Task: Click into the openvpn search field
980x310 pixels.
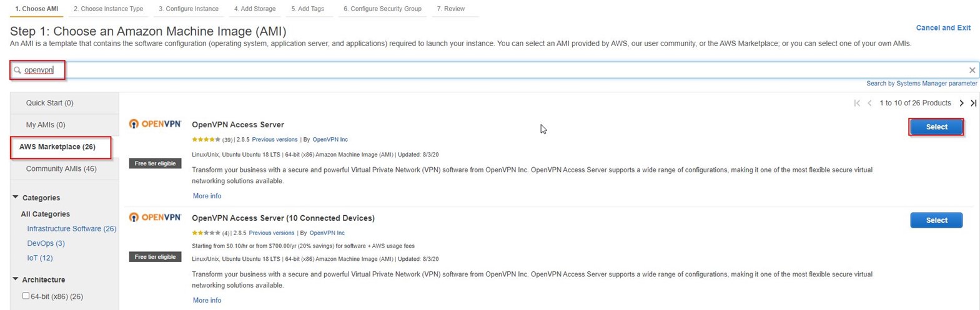Action: click(x=495, y=70)
